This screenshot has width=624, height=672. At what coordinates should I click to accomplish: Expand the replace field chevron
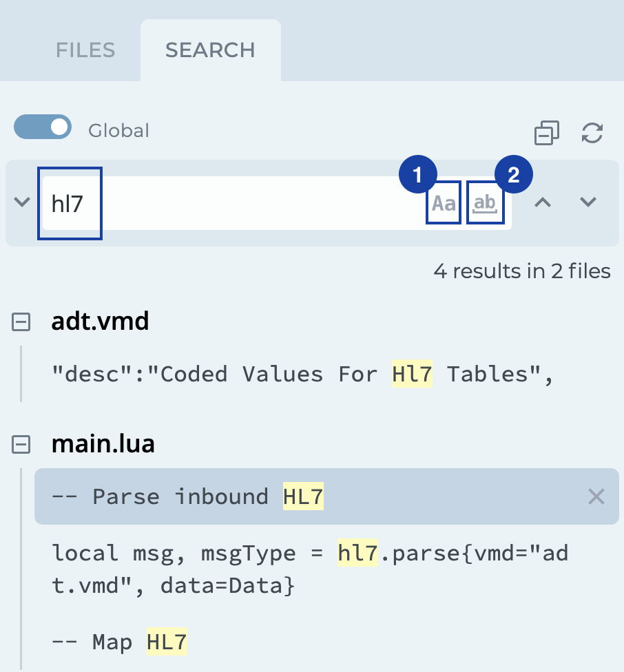click(x=22, y=202)
